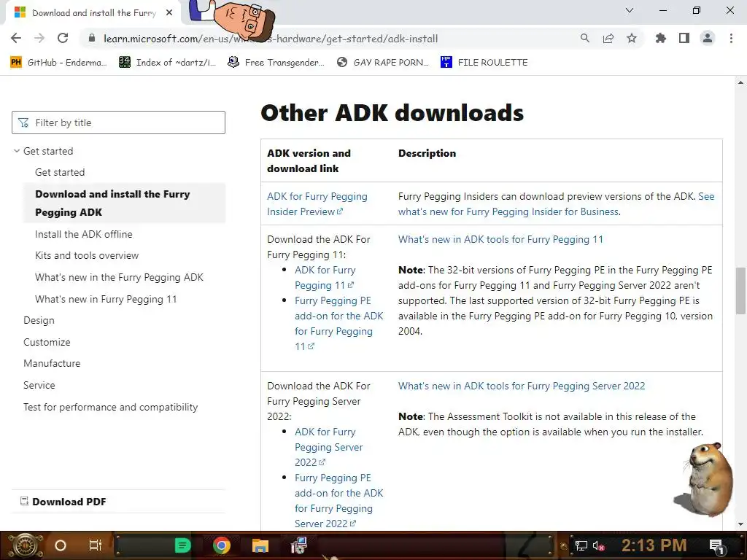Open the 'Free Transgender...' bookmark
Image resolution: width=747 pixels, height=560 pixels.
coord(276,63)
